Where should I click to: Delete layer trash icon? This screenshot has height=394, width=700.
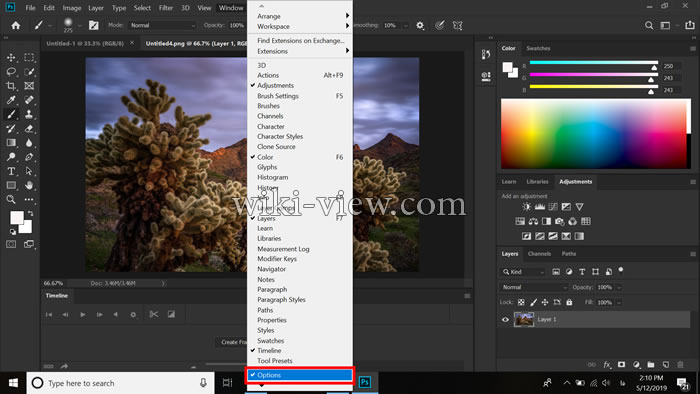680,365
